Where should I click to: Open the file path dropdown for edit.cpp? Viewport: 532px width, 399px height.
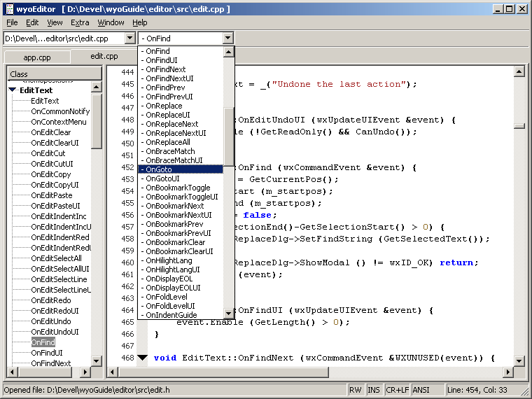coord(129,38)
